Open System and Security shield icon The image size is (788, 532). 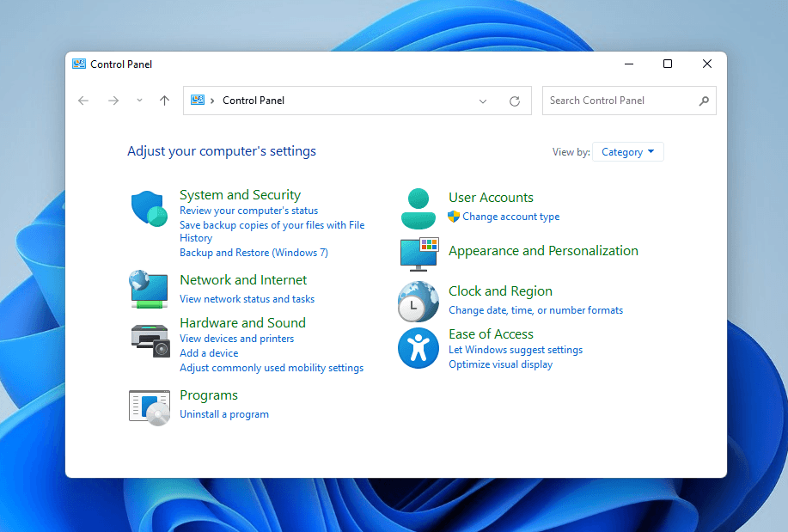click(150, 209)
